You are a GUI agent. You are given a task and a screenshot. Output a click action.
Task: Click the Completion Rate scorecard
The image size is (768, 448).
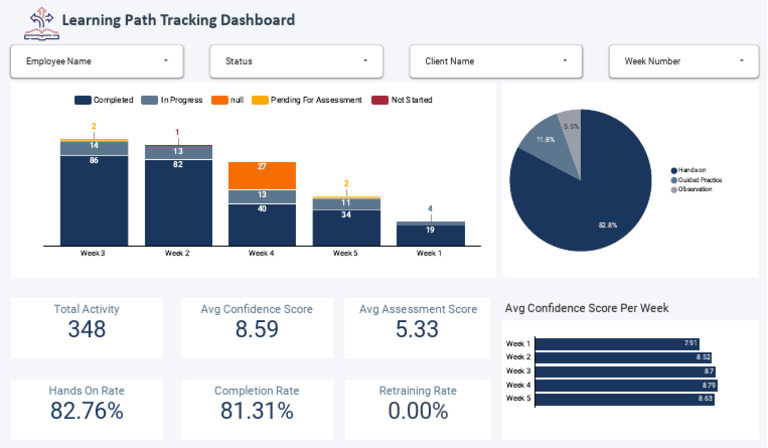point(257,409)
